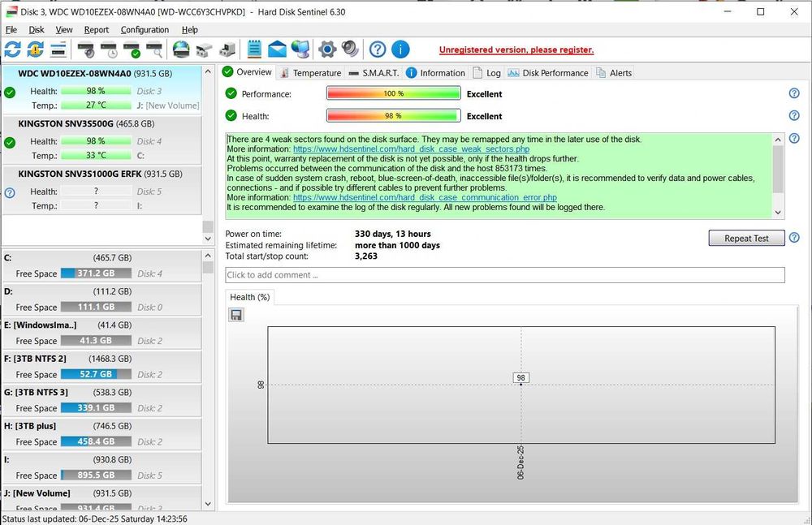This screenshot has width=812, height=525.
Task: Click the disk list scroll up arrow
Action: (208, 71)
